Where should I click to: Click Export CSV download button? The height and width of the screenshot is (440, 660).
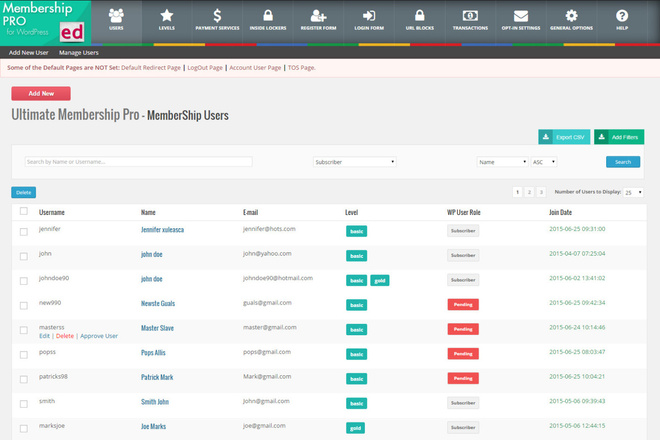tap(564, 137)
